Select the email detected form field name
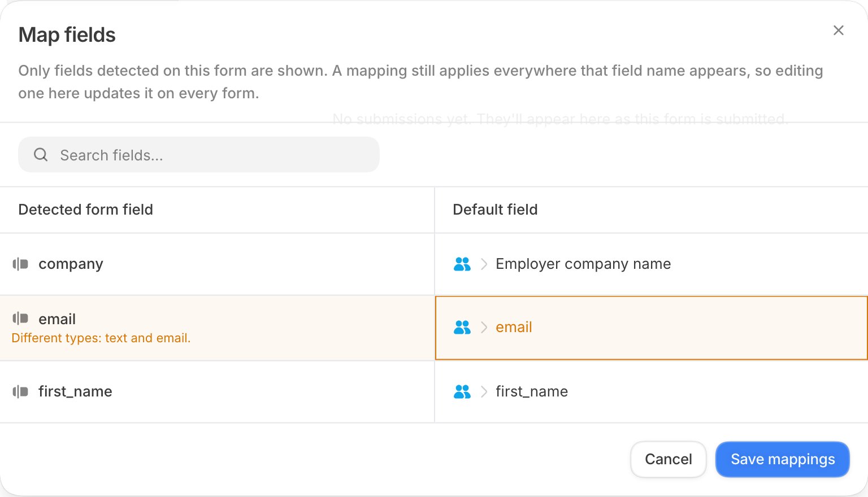 pos(57,319)
